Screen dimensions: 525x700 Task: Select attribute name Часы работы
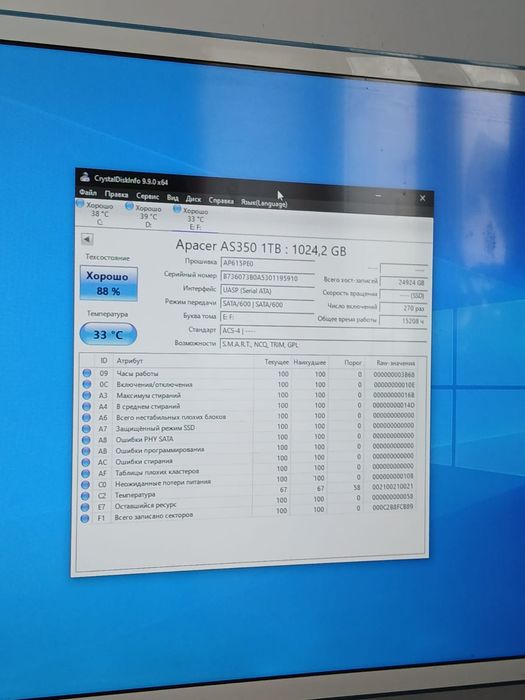138,373
